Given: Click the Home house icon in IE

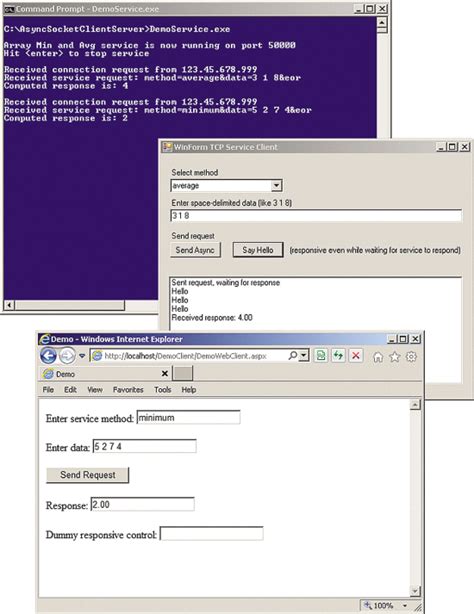Looking at the screenshot, I should (x=378, y=357).
